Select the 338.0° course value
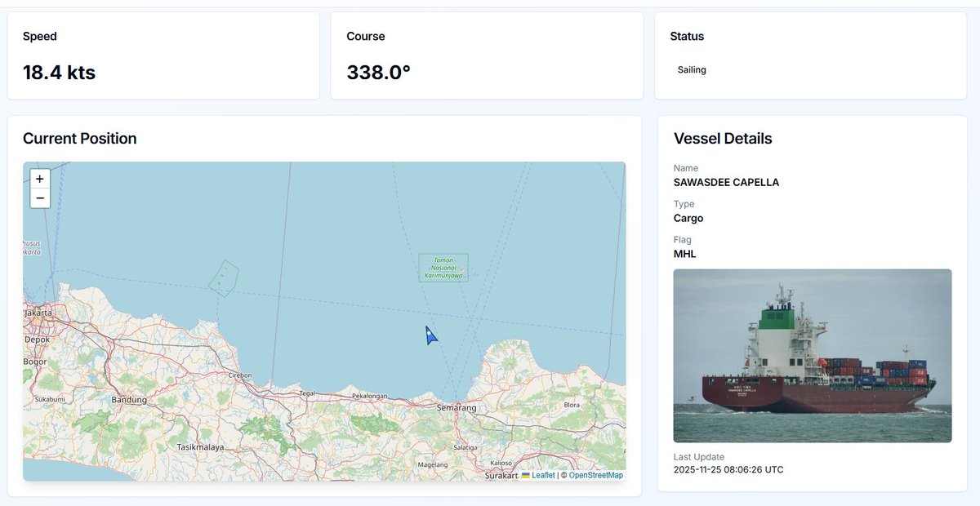 pyautogui.click(x=378, y=73)
